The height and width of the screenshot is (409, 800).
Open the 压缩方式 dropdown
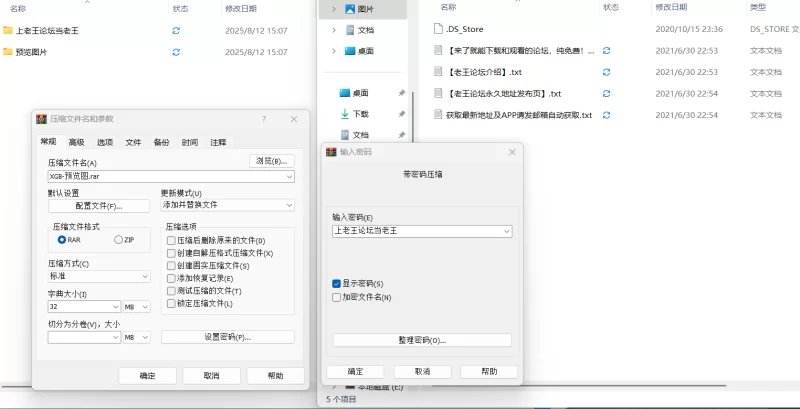(x=145, y=276)
